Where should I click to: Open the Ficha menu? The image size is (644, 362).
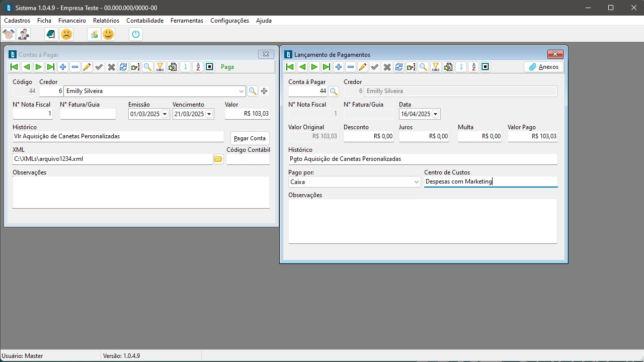click(44, 21)
